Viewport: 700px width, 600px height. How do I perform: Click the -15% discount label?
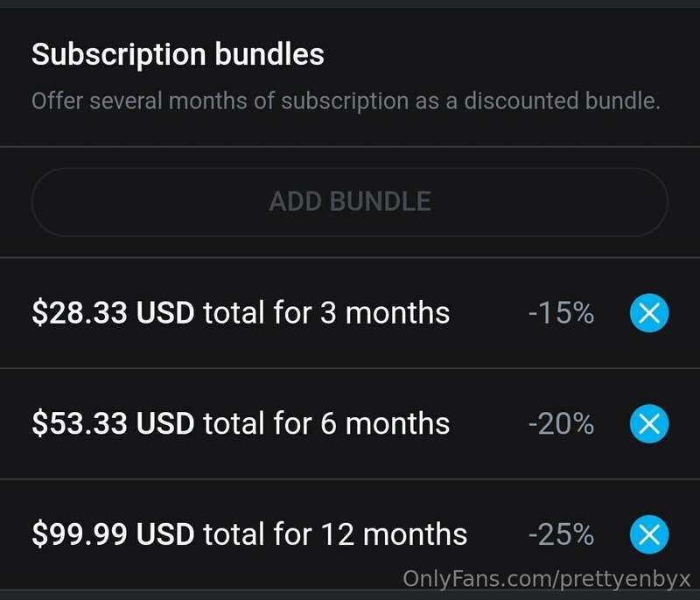pyautogui.click(x=561, y=312)
